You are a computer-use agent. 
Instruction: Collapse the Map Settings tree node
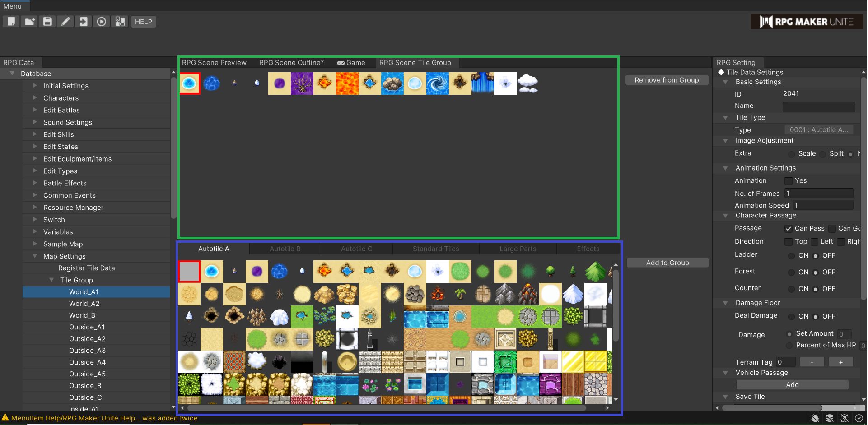point(35,256)
